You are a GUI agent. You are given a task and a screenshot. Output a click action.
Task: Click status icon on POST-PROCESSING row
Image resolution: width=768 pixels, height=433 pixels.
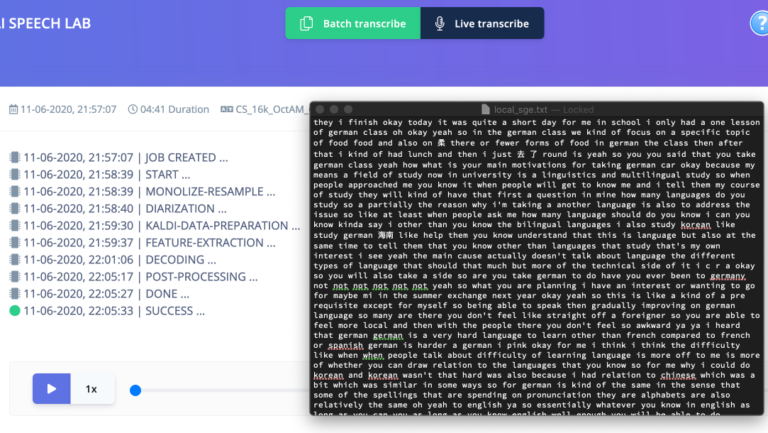click(x=15, y=277)
